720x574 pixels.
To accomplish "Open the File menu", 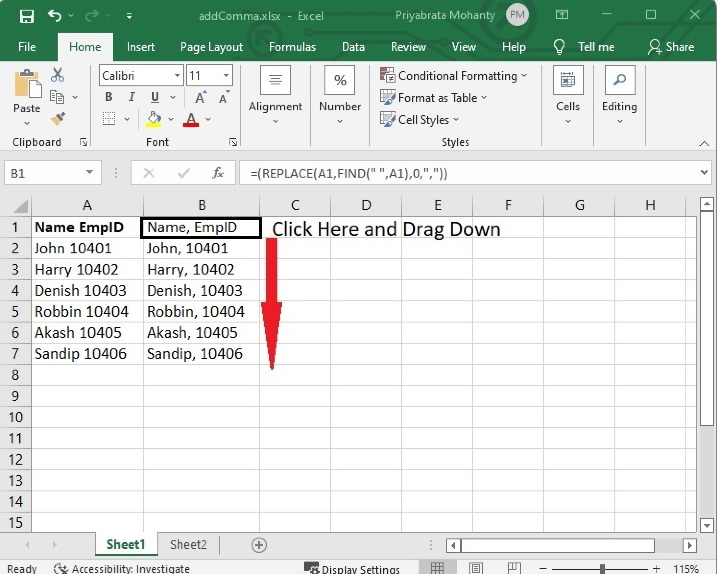I will click(27, 47).
